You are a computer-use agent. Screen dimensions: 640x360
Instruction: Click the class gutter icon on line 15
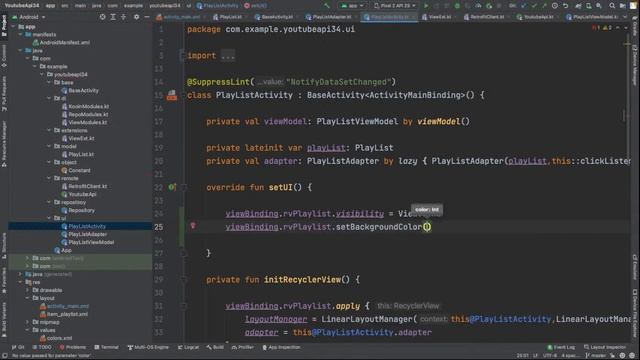[x=172, y=96]
